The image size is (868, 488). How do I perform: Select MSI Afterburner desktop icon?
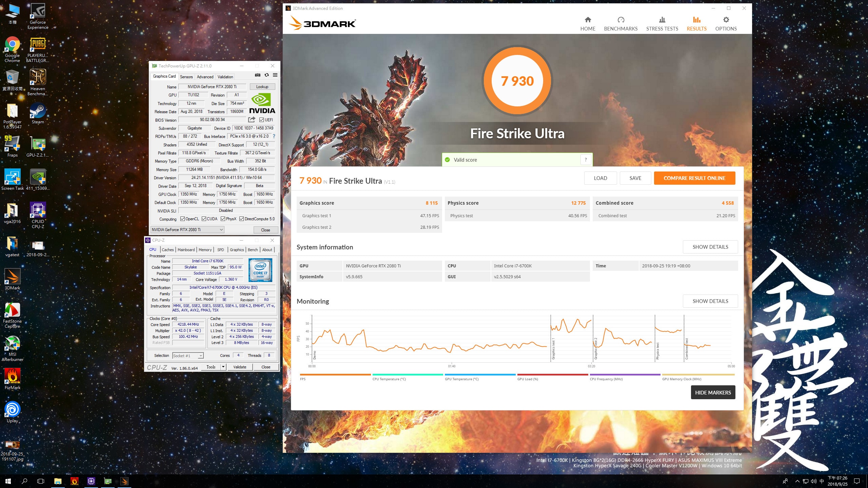point(12,348)
